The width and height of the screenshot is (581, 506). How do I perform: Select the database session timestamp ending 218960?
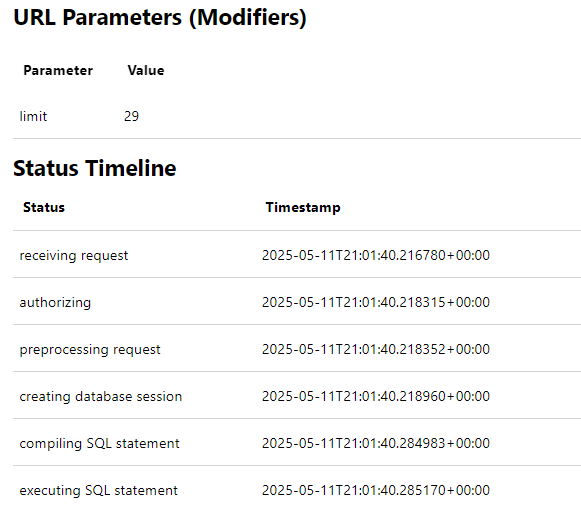coord(376,396)
